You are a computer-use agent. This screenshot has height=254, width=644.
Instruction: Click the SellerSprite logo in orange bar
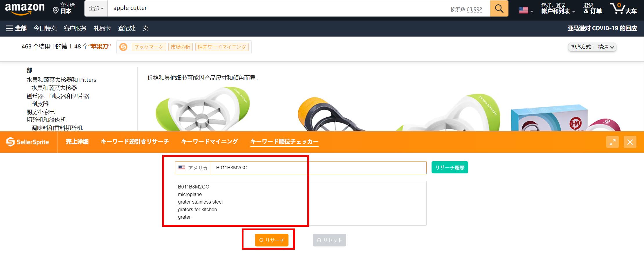[28, 142]
